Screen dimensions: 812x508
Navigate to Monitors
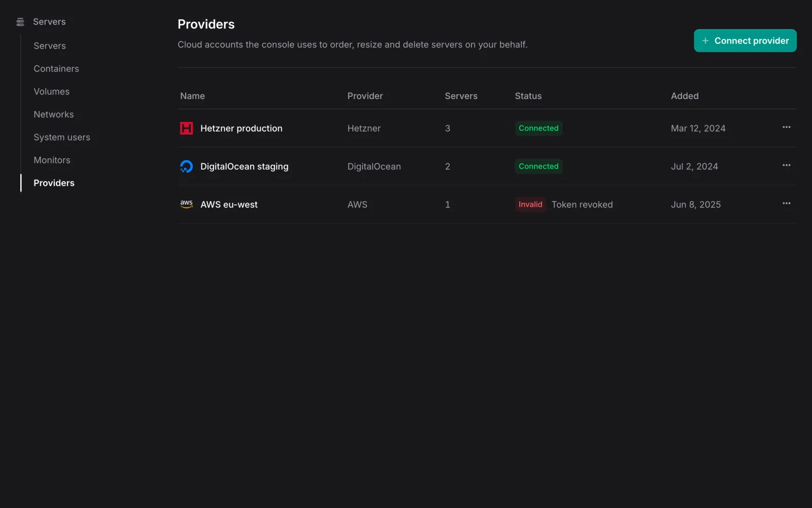tap(52, 160)
